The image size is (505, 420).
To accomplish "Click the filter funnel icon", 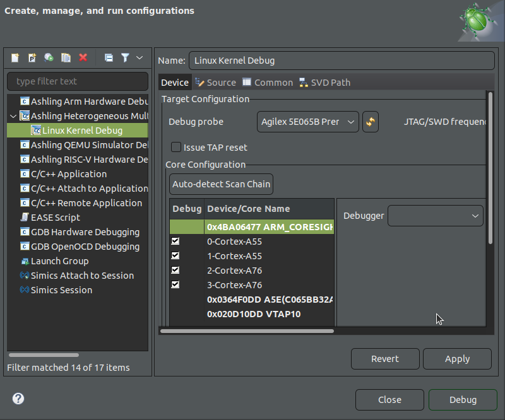I will pos(125,57).
